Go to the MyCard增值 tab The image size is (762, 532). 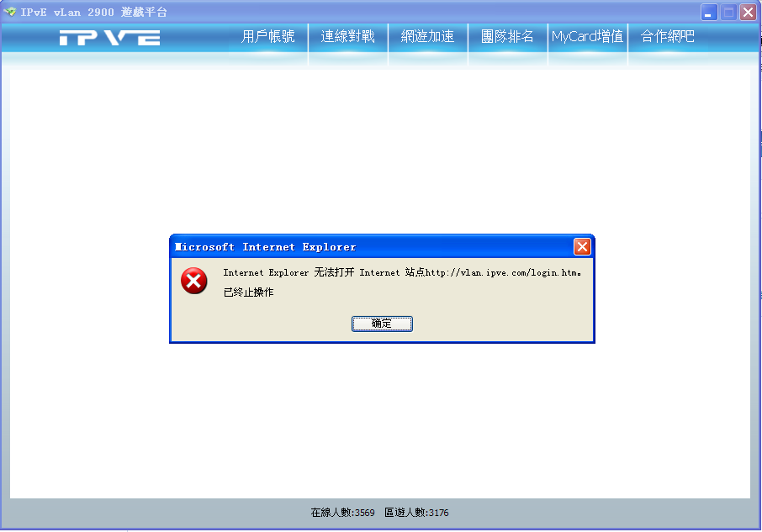[x=588, y=36]
